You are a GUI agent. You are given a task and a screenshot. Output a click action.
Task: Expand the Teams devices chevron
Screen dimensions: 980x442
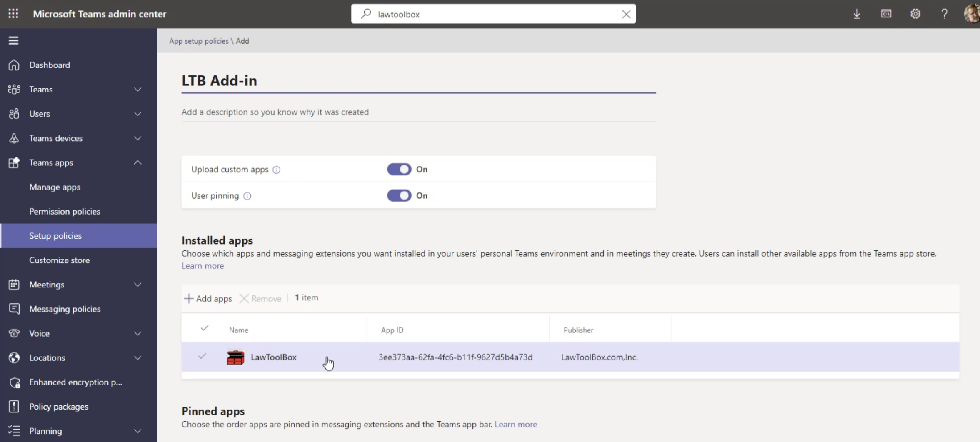point(137,138)
